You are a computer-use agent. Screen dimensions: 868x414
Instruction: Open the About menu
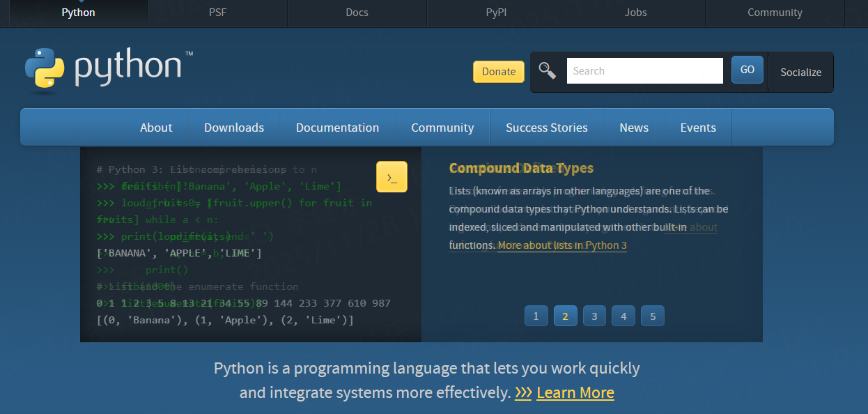156,127
